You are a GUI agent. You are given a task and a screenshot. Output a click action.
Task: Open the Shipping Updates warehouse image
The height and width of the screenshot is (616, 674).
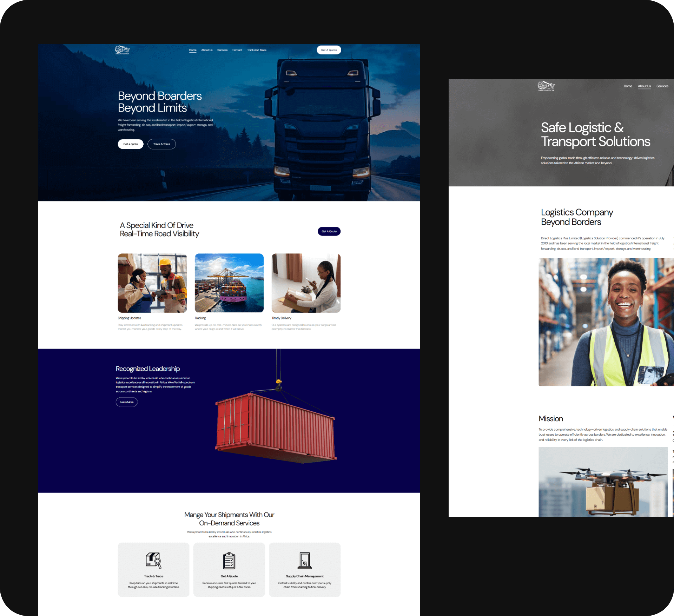coord(152,283)
